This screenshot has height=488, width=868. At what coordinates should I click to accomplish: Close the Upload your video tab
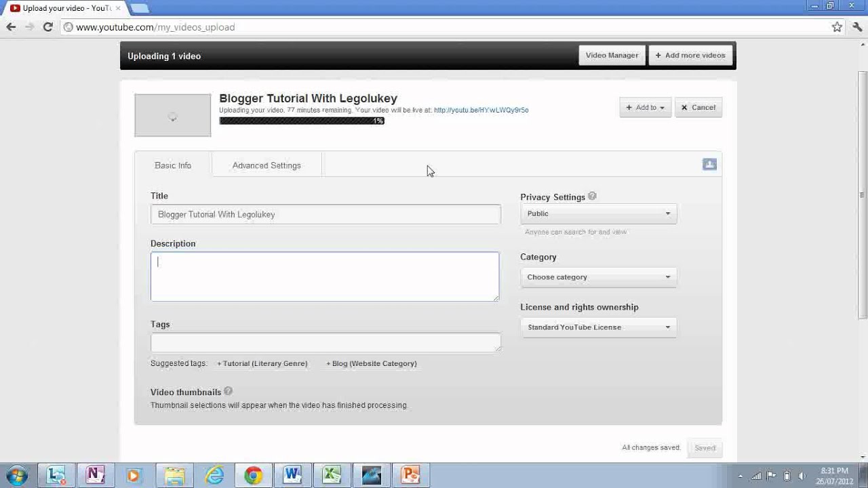(118, 8)
